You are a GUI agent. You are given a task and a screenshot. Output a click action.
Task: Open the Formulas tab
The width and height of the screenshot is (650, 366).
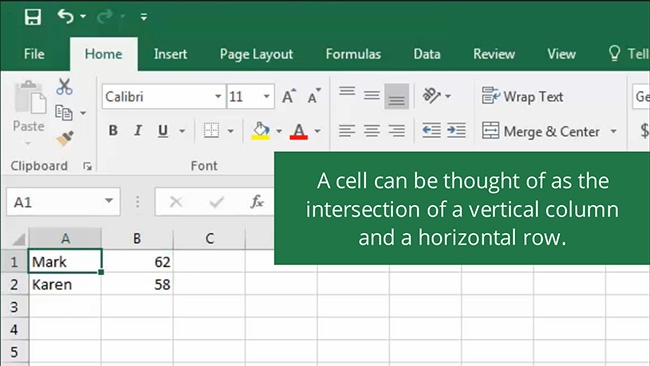coord(353,54)
